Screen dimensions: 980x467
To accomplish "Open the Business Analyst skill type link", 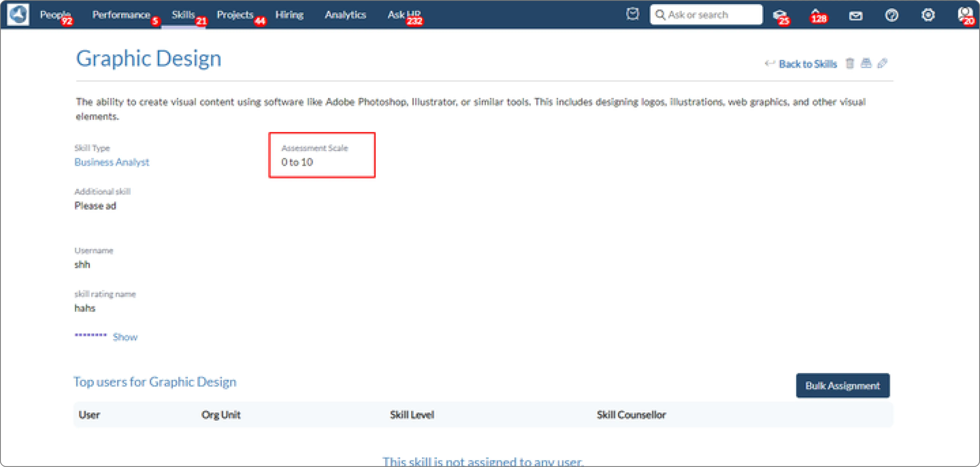I will [x=112, y=162].
